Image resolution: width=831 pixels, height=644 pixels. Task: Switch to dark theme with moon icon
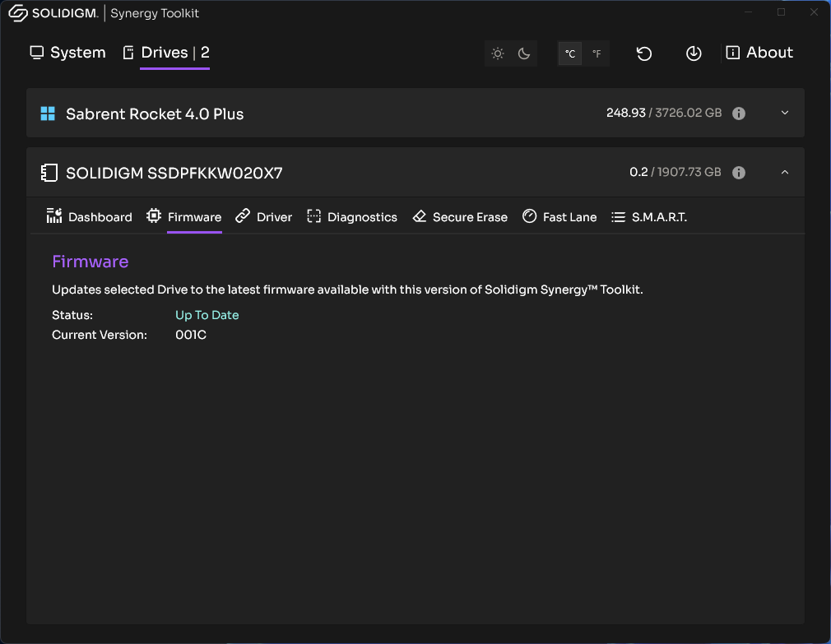(524, 53)
